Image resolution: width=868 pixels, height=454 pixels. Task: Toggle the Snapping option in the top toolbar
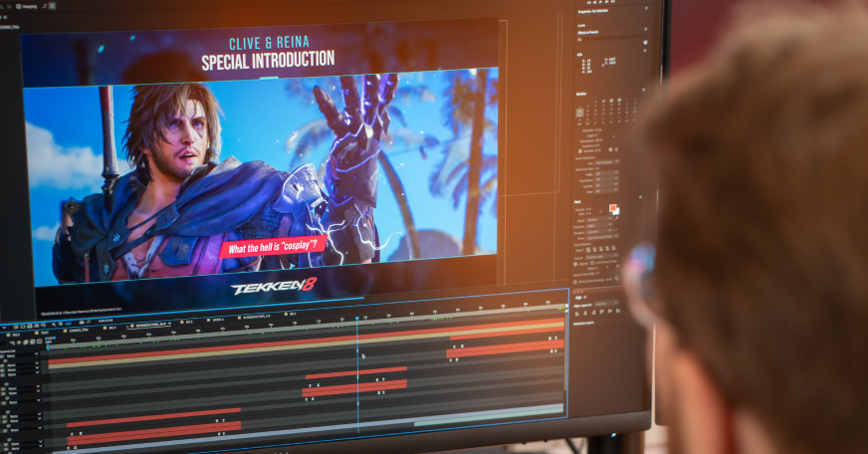(25, 6)
